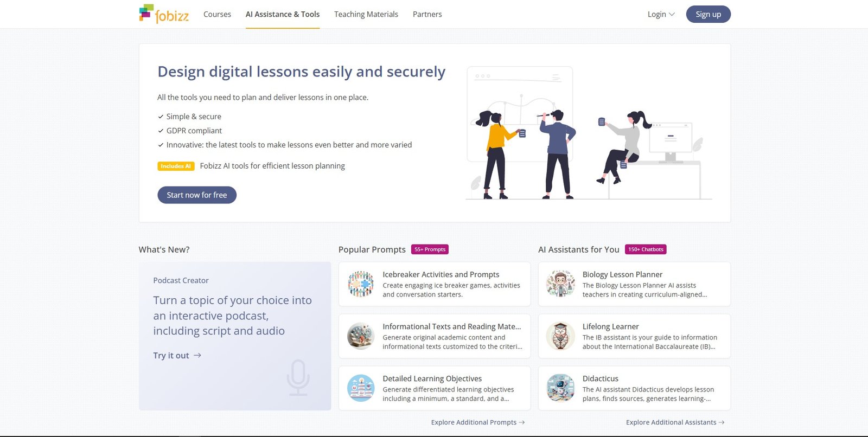Viewport: 868px width, 437px height.
Task: Open Explore Additional Prompts link
Action: pyautogui.click(x=478, y=422)
